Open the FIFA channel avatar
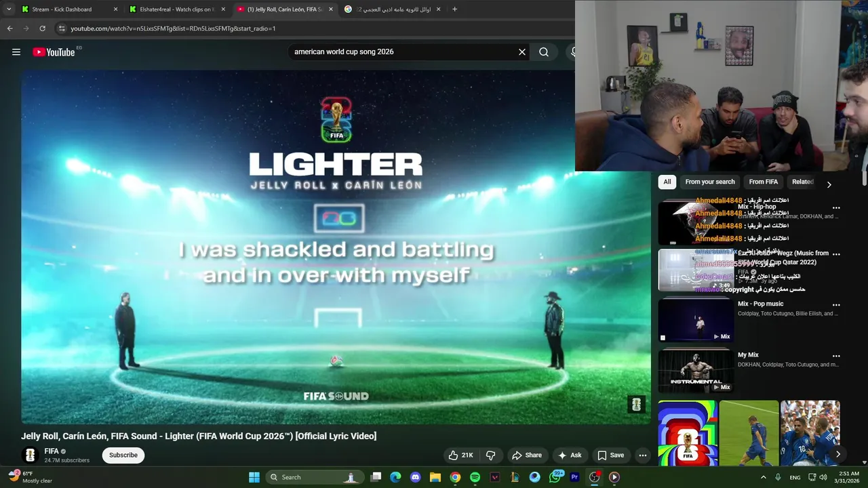This screenshot has width=868, height=488. (x=30, y=455)
